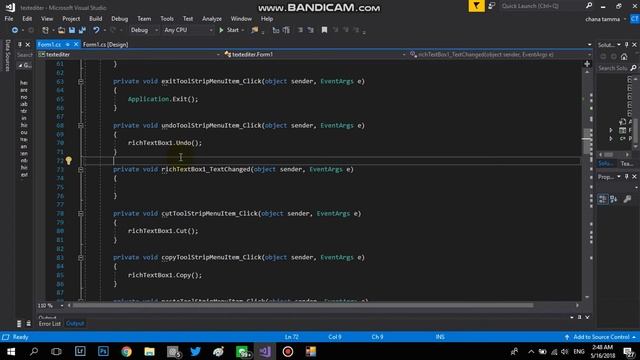Open the Build menu
This screenshot has height=360, width=640.
pos(96,19)
